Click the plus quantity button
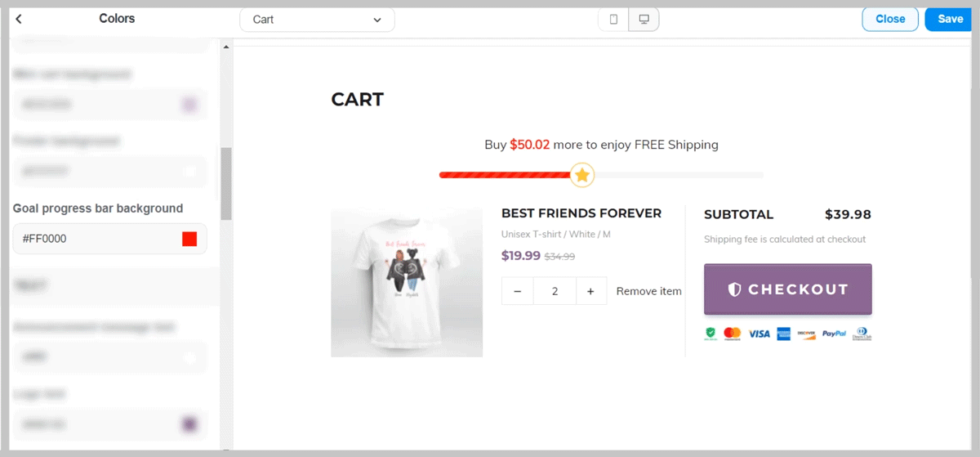This screenshot has width=980, height=457. (591, 291)
